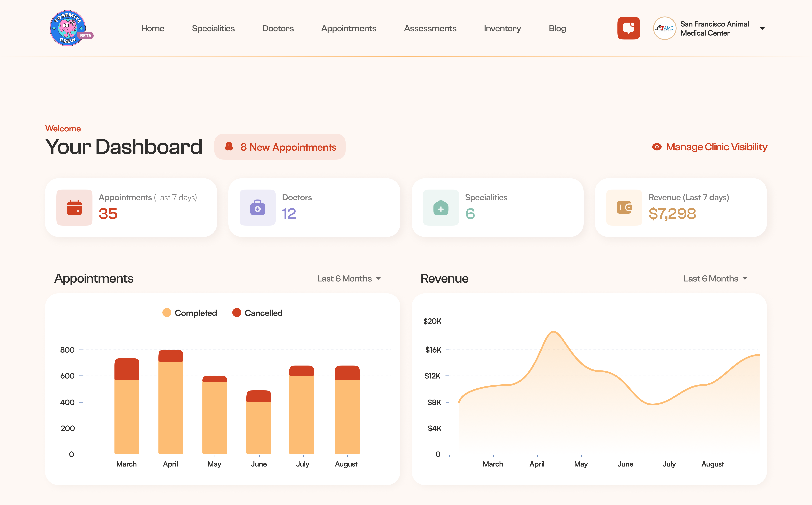Viewport: 812px width, 505px height.
Task: Go to the Home page
Action: pos(153,28)
